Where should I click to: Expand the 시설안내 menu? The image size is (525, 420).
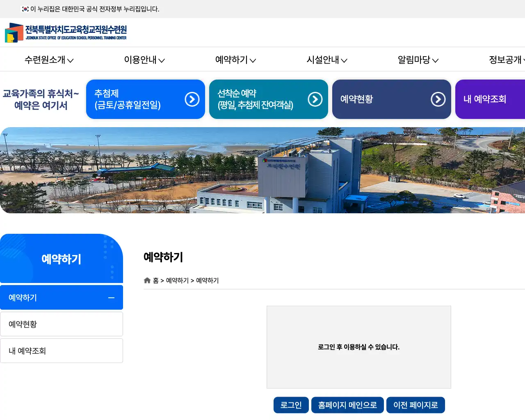[x=327, y=60]
